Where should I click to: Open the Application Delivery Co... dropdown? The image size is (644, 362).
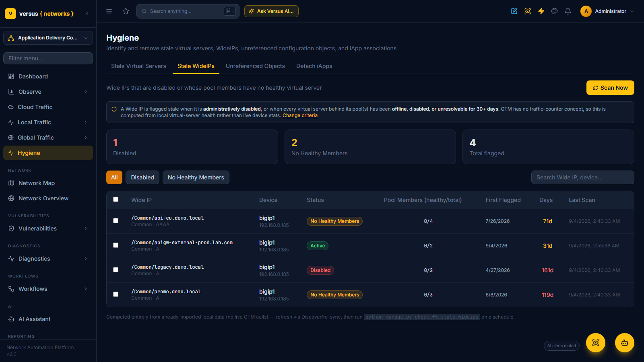(48, 38)
